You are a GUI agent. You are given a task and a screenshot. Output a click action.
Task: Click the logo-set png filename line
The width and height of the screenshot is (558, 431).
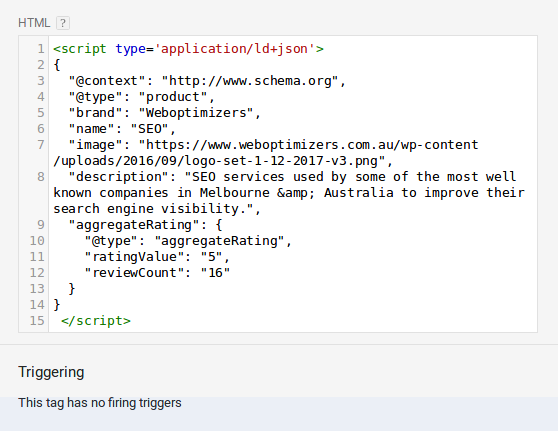223,161
